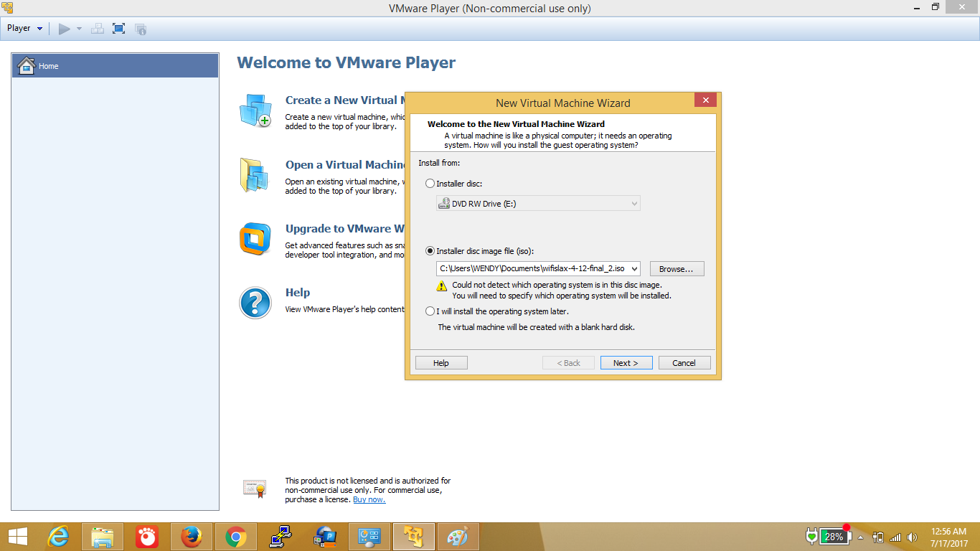Close the New Virtual Machine Wizard dialog
The image size is (980, 551).
pos(705,100)
